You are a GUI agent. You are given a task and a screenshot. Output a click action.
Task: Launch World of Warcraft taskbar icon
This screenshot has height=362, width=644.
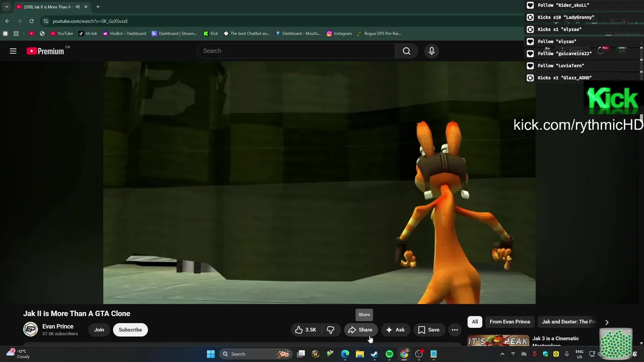point(315,354)
